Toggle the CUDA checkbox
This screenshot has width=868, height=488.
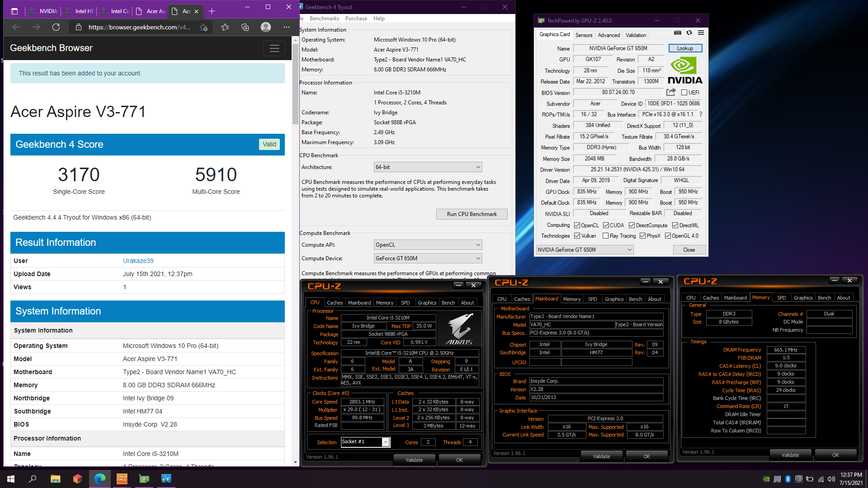[x=606, y=225]
